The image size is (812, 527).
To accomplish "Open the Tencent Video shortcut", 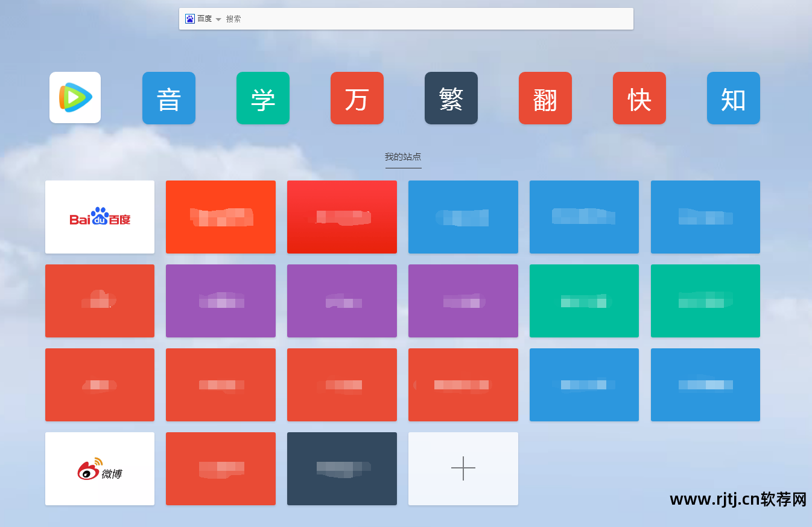I will tap(75, 98).
